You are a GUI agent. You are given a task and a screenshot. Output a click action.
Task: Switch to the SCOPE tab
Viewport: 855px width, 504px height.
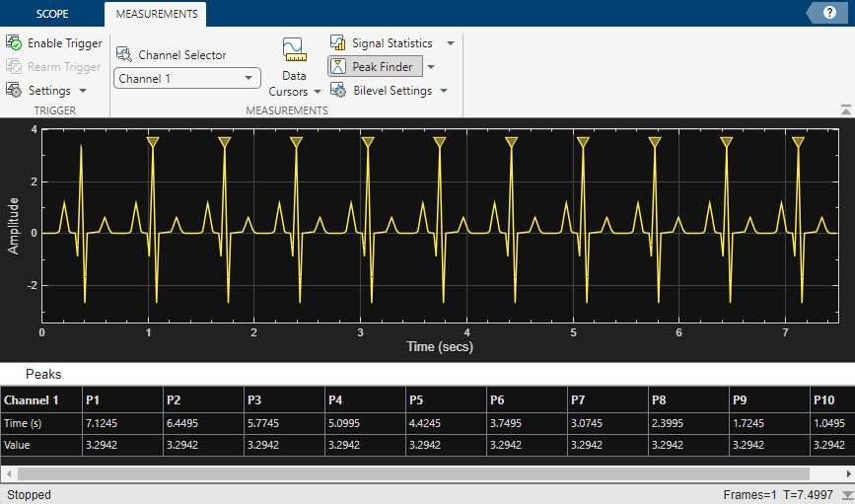click(x=52, y=15)
